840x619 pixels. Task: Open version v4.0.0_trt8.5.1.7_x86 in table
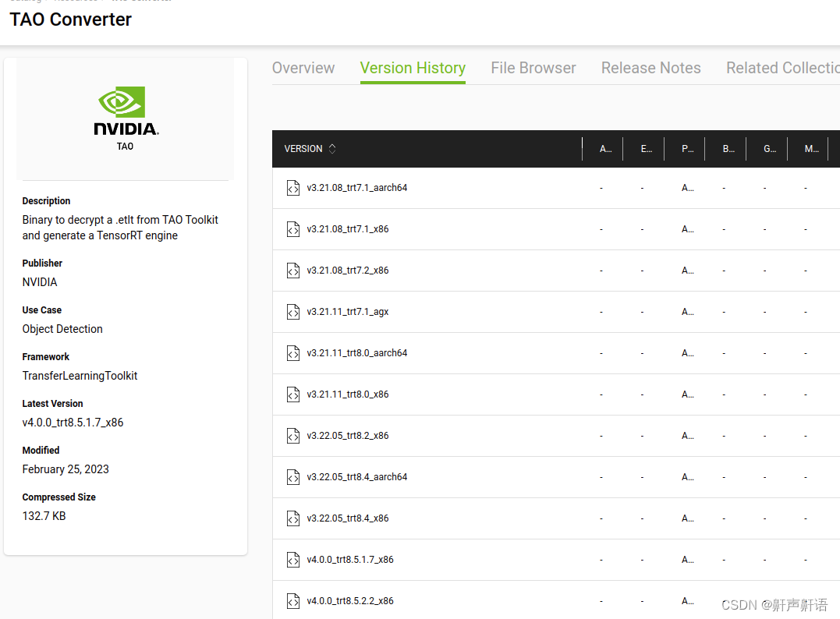pyautogui.click(x=350, y=560)
